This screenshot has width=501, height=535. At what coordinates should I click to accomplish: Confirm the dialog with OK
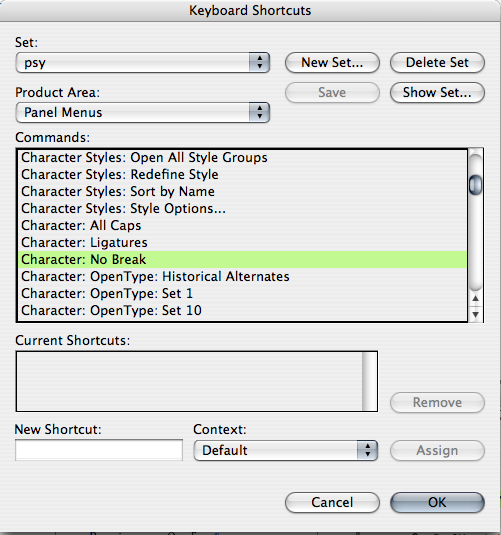click(437, 502)
